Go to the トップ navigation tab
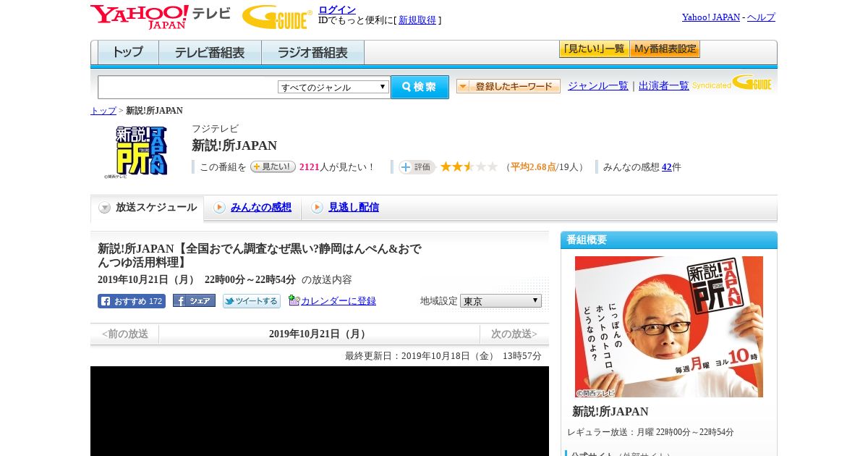Screen dimensions: 868x456 128,52
